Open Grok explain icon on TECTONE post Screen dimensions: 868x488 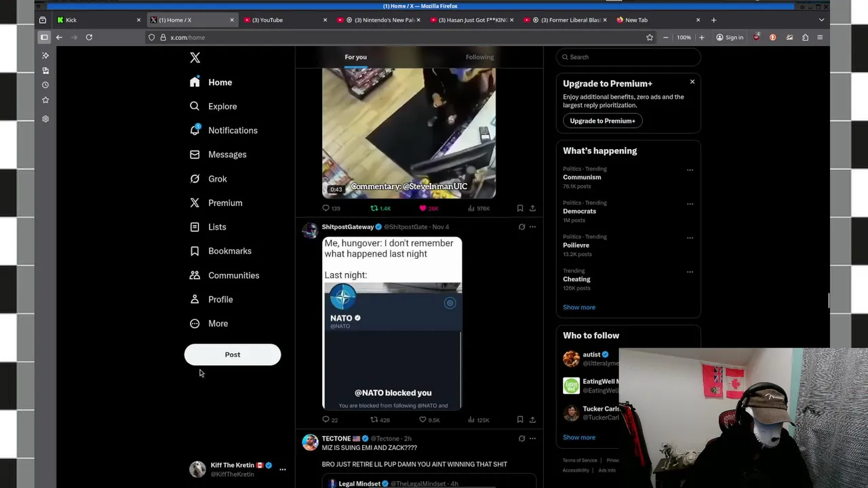[x=521, y=439]
